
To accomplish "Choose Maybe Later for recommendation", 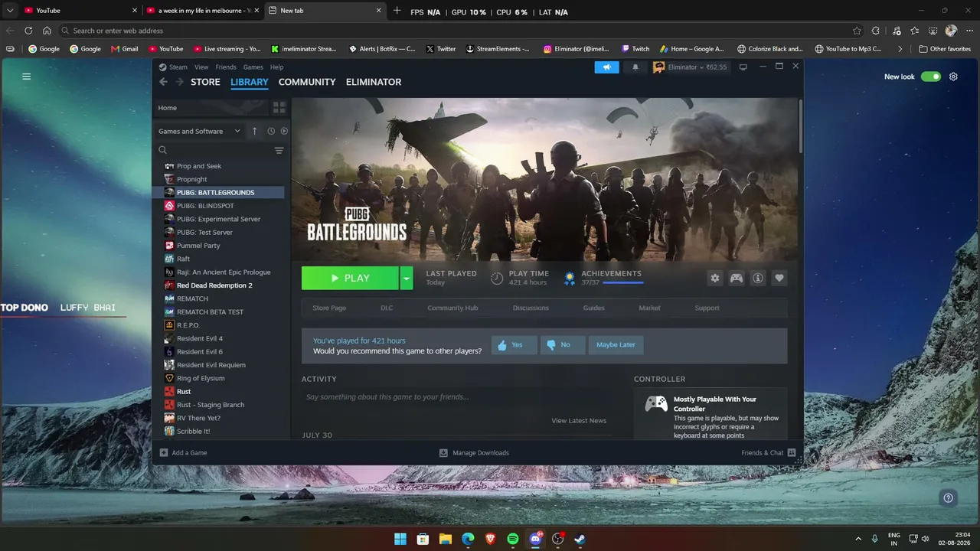I will click(616, 345).
